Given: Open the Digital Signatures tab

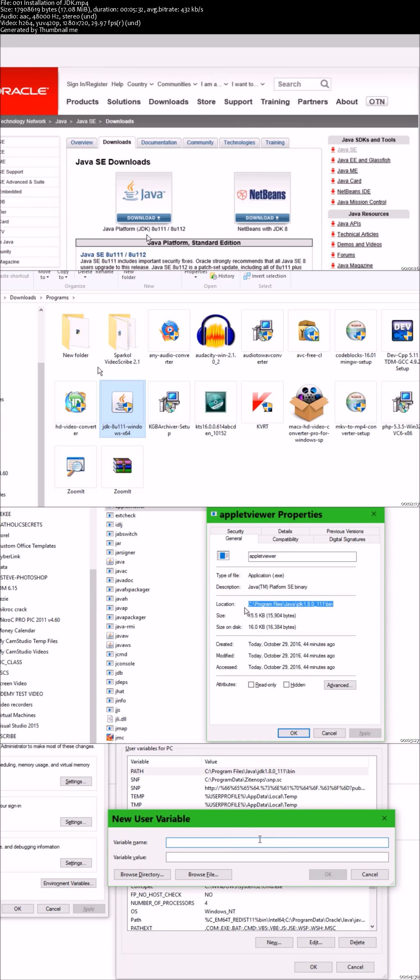Looking at the screenshot, I should tap(347, 539).
